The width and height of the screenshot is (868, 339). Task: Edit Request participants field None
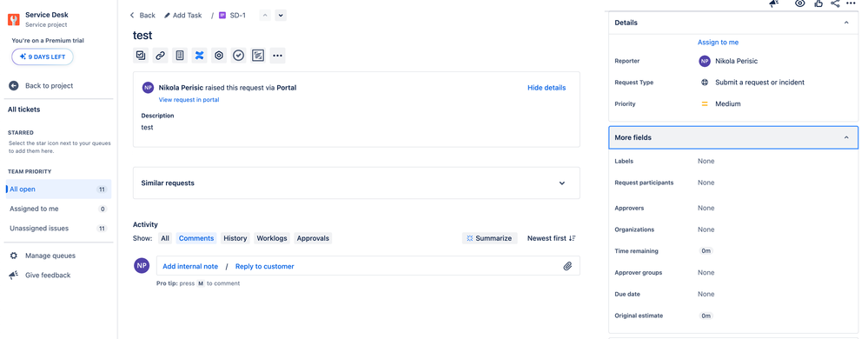[x=706, y=183]
